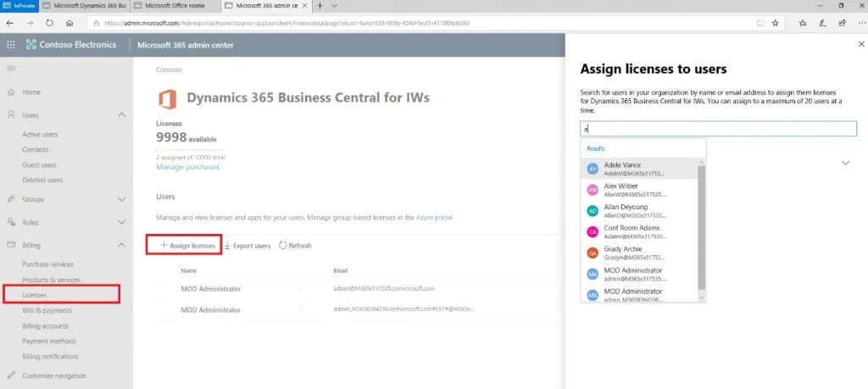Viewport: 868px width, 389px height.
Task: Select Allan Deyoung from results
Action: pyautogui.click(x=639, y=211)
